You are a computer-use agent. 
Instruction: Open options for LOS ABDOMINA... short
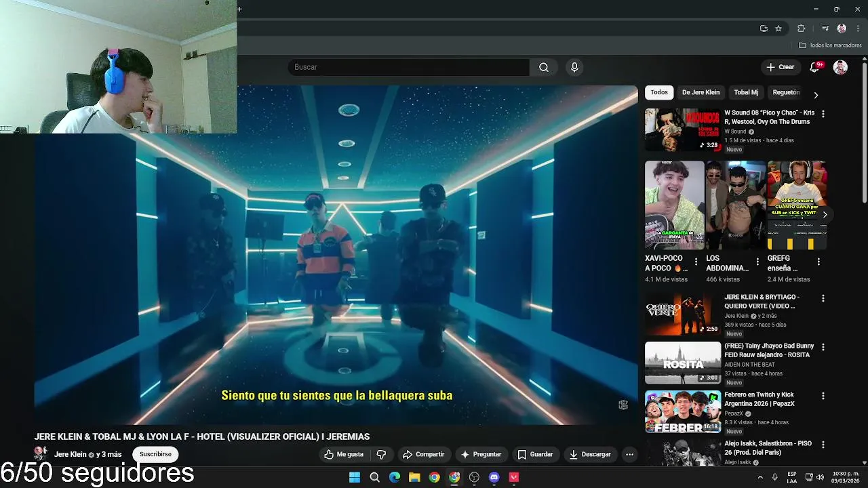(x=757, y=261)
